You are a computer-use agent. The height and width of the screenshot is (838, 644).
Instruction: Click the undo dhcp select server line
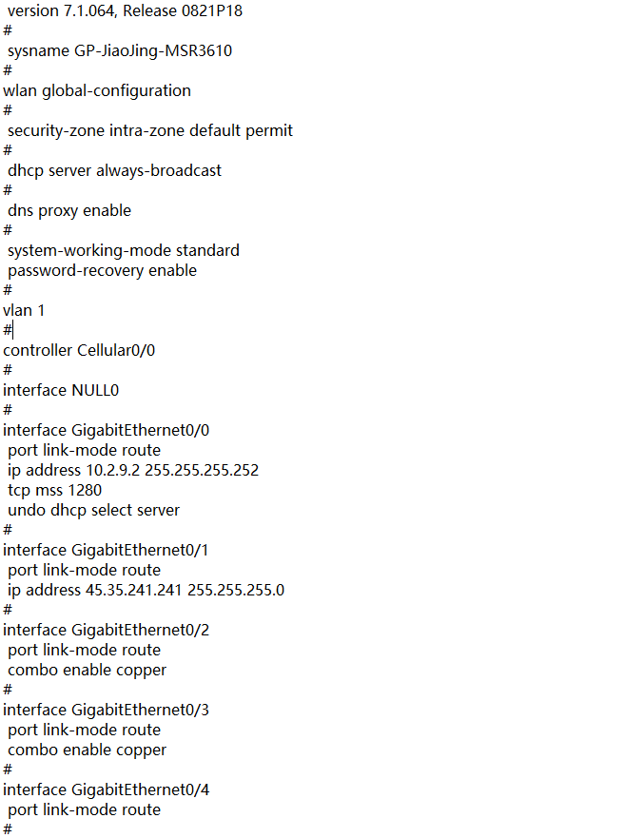point(93,510)
